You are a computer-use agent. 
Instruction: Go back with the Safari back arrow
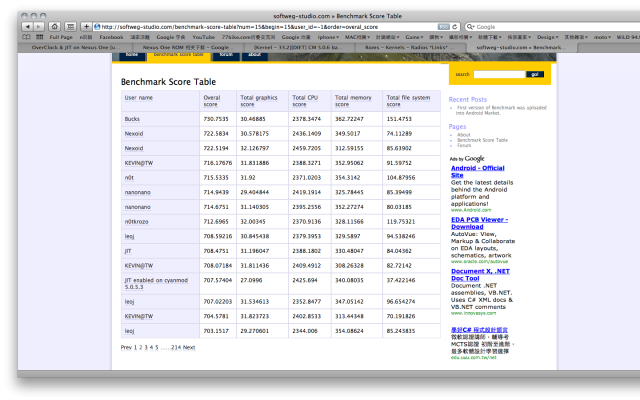pyautogui.click(x=27, y=27)
